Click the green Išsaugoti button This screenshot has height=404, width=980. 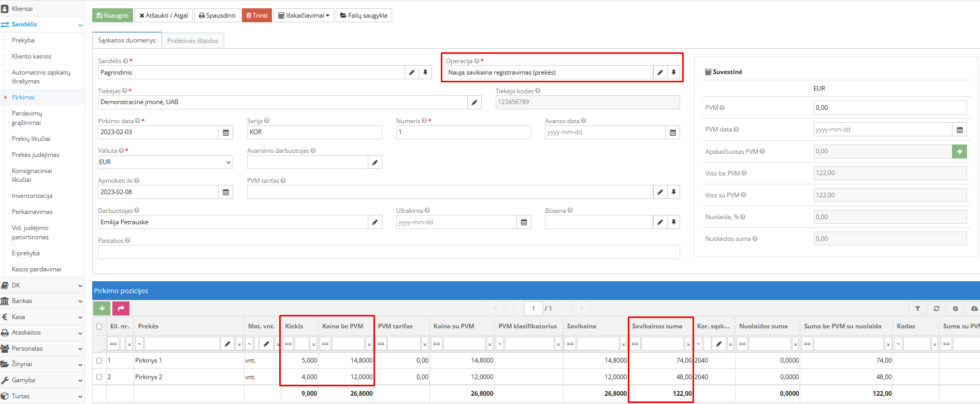pyautogui.click(x=112, y=16)
